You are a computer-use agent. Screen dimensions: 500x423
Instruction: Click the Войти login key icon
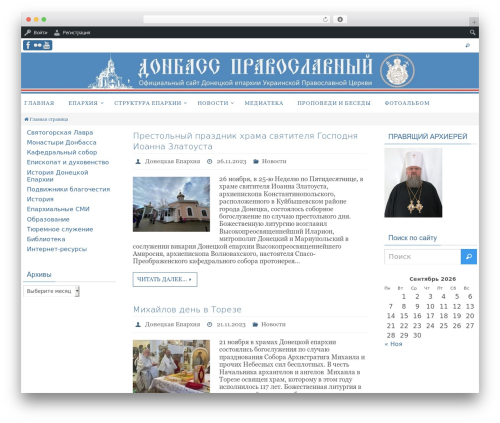[28, 32]
